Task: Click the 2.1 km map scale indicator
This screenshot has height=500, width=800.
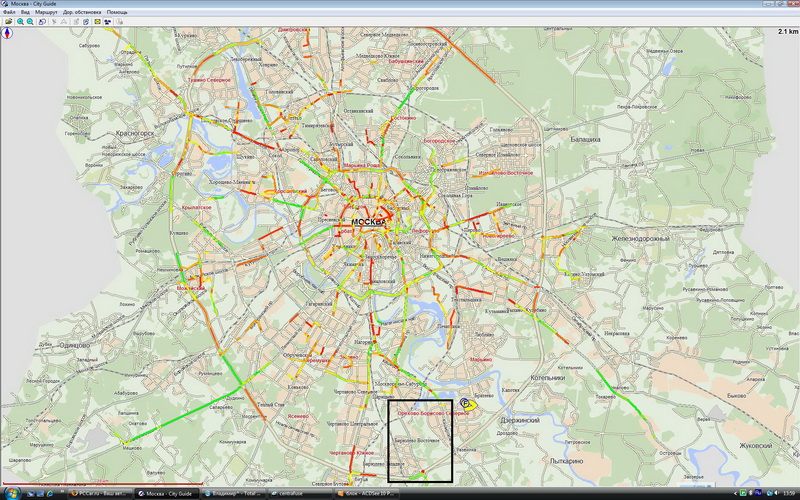Action: pyautogui.click(x=786, y=32)
